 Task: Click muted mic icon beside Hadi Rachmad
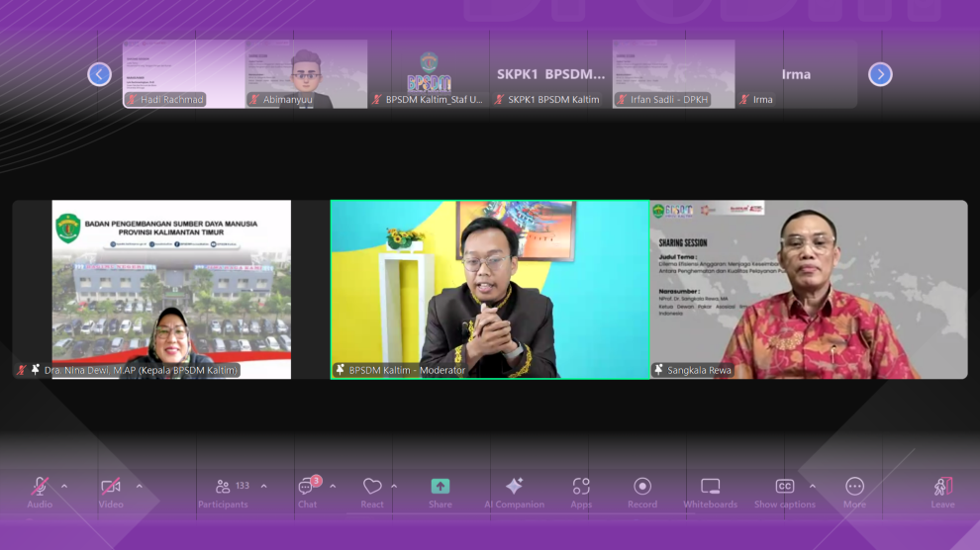132,99
